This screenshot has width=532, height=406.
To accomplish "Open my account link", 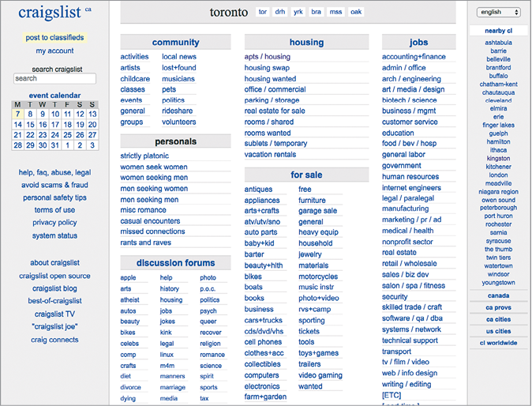I will click(x=54, y=51).
